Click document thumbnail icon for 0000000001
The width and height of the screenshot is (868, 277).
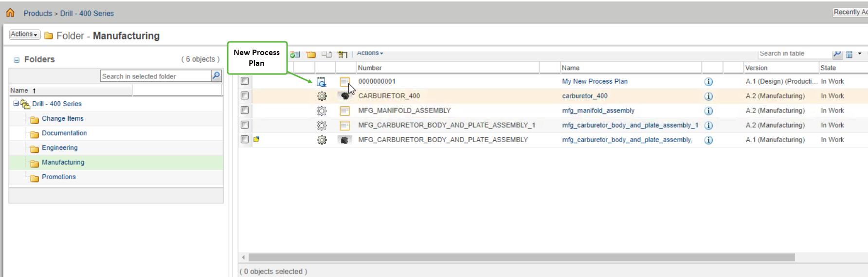click(x=344, y=82)
